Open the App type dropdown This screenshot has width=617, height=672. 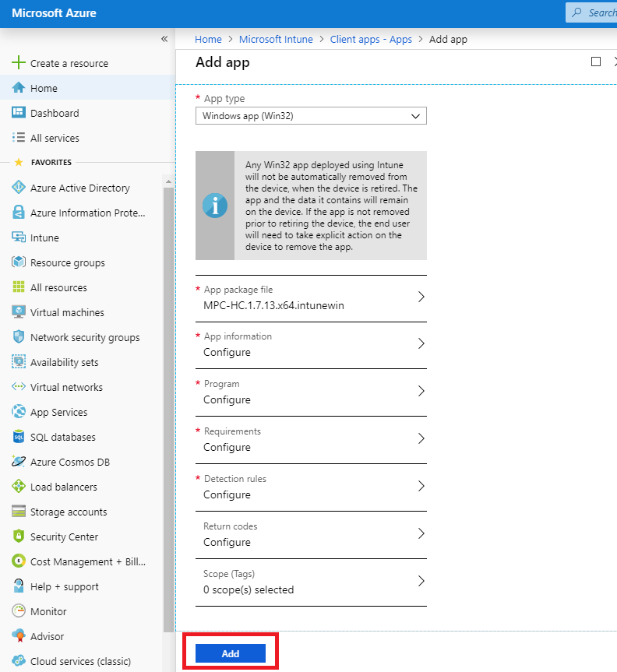point(311,116)
